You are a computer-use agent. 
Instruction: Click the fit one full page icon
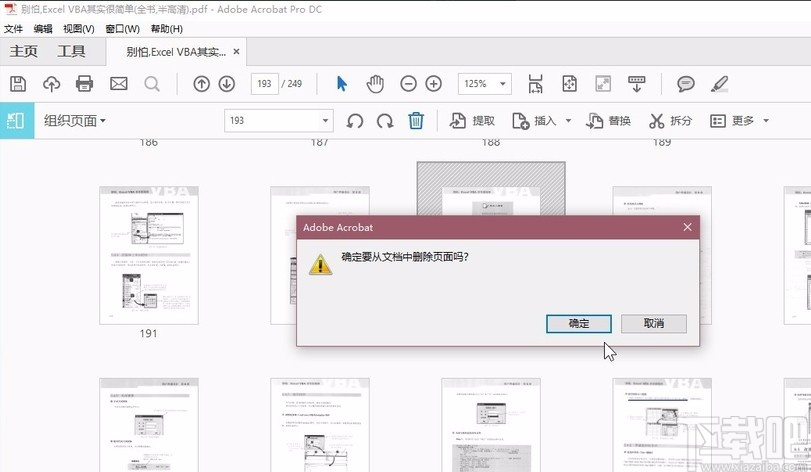(x=569, y=84)
